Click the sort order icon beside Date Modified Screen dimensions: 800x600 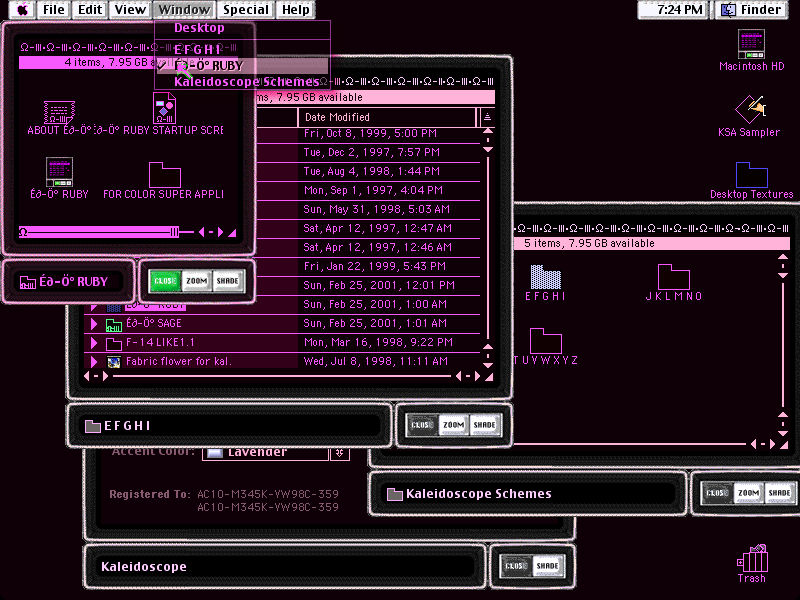(487, 117)
